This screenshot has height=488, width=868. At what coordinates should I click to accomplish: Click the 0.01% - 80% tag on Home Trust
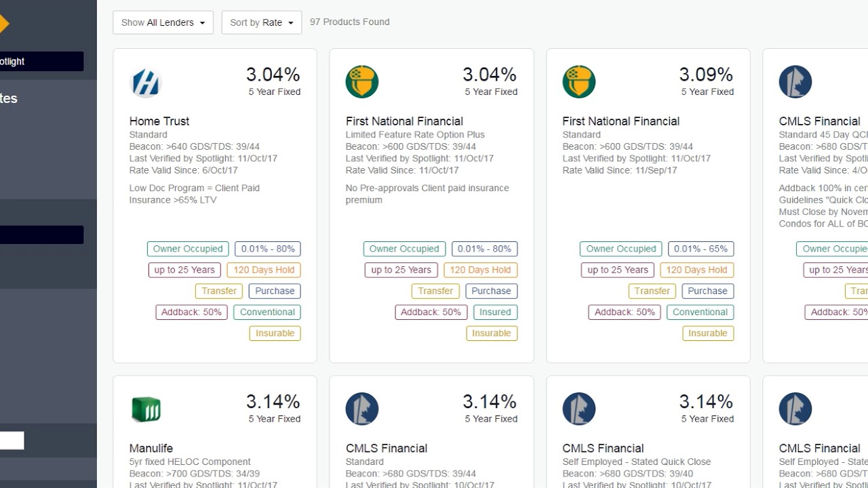[268, 249]
